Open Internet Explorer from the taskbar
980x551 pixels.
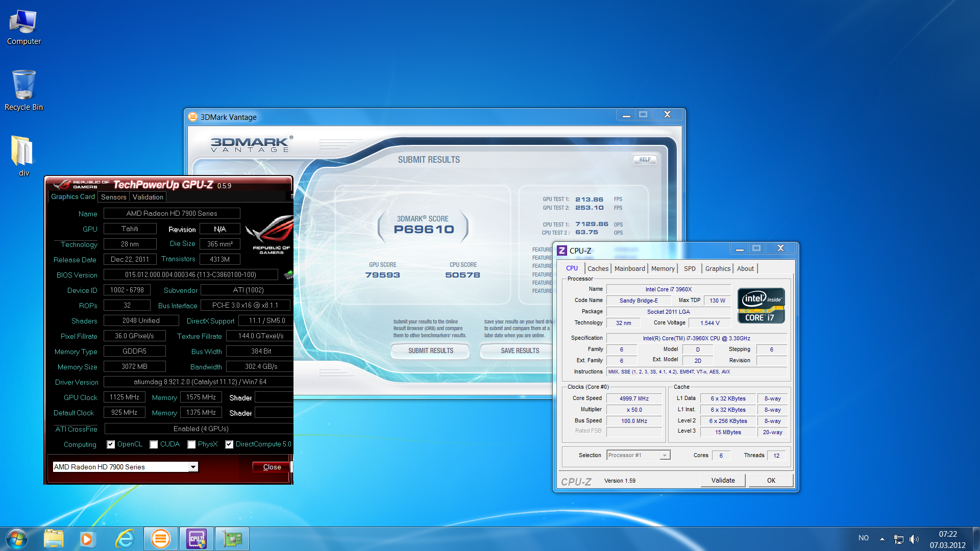(125, 539)
